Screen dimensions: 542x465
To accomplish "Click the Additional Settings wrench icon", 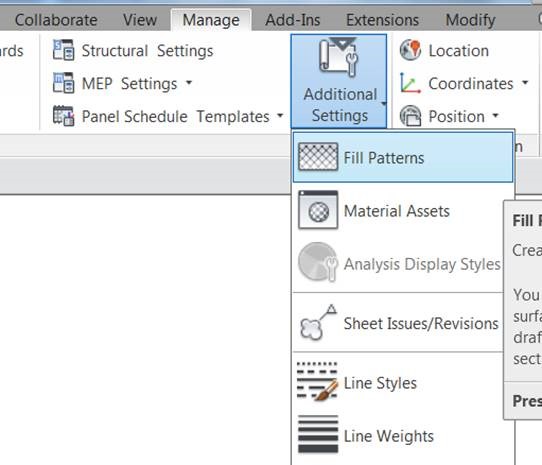I will point(339,57).
